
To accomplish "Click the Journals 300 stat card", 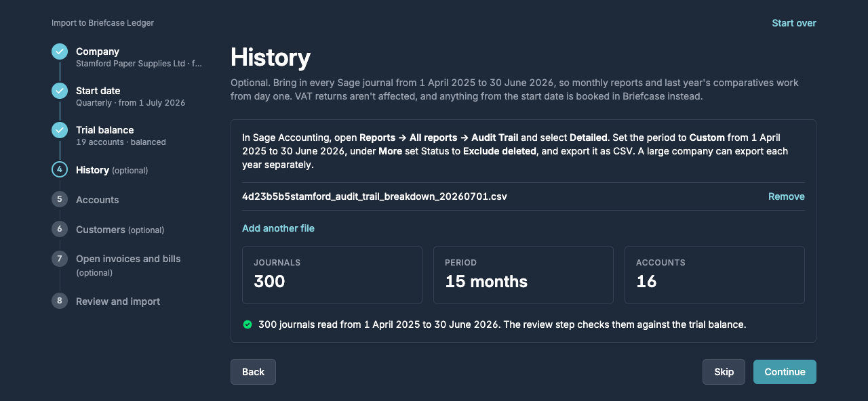I will 332,275.
